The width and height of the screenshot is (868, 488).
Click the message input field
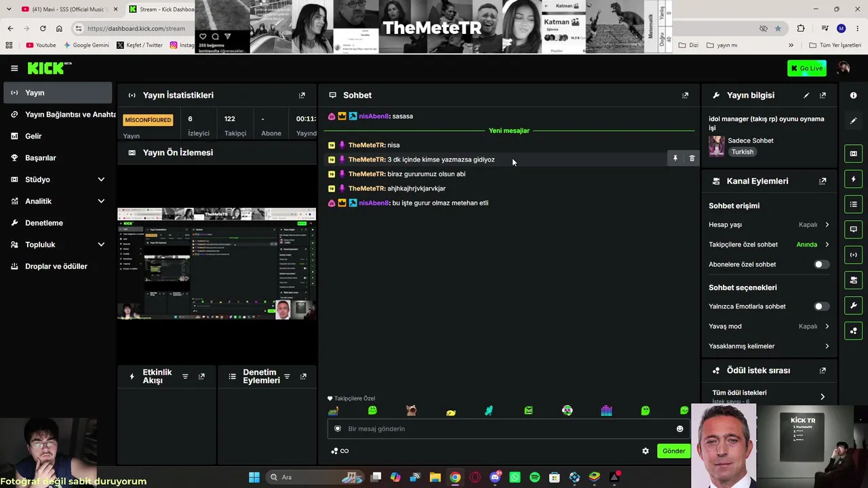507,428
